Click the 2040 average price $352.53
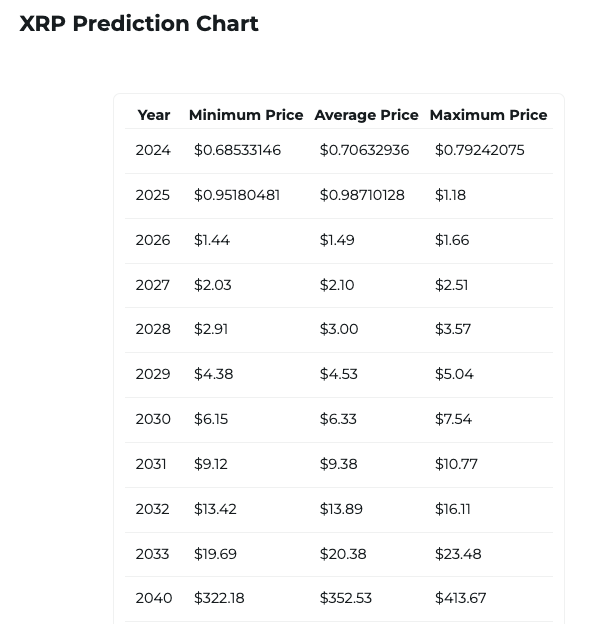This screenshot has width=612, height=624. [346, 598]
